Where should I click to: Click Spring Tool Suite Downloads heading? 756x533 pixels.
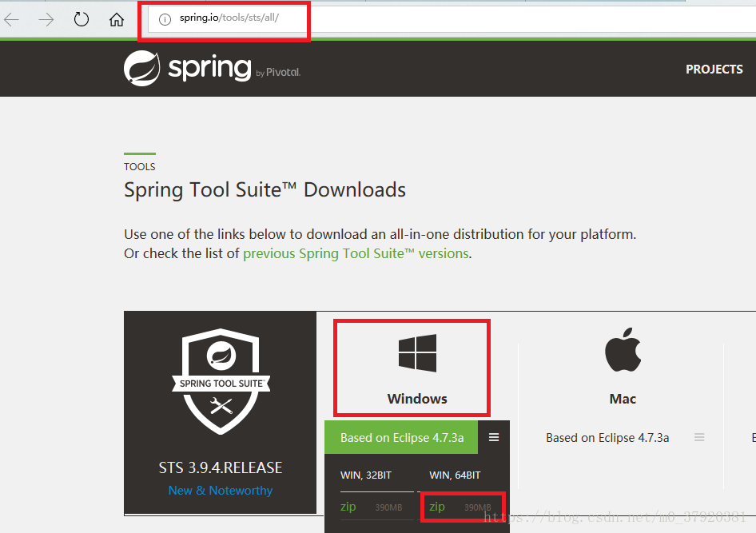(265, 190)
